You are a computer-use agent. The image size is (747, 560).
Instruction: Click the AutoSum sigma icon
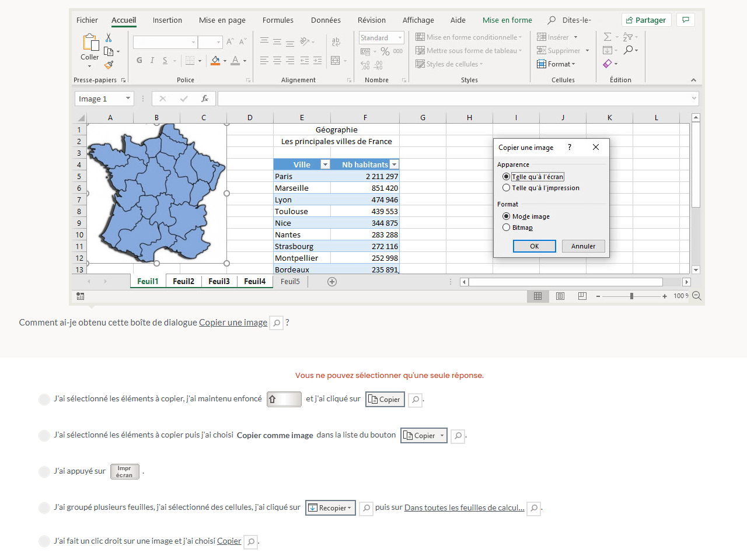pos(608,37)
